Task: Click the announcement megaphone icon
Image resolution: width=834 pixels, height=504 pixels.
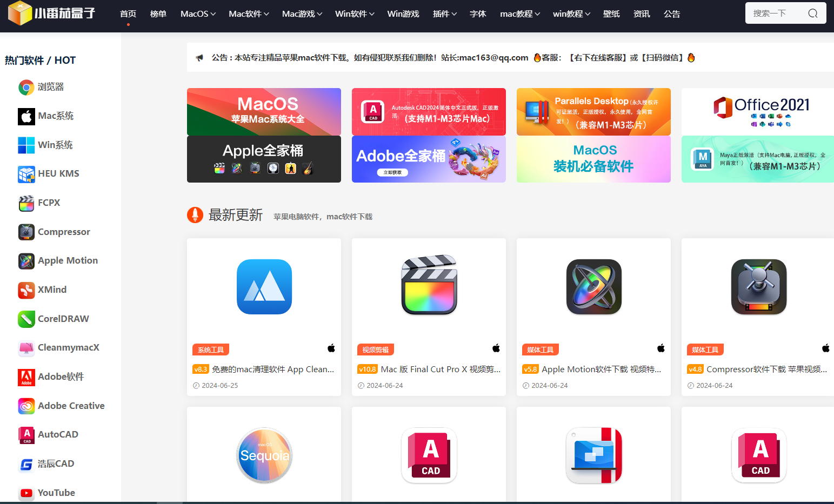Action: point(199,58)
